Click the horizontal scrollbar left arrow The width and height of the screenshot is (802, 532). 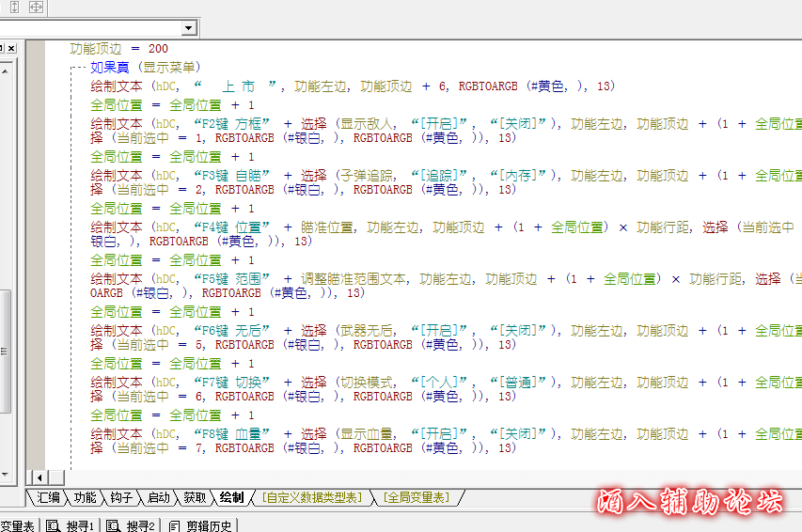click(x=39, y=477)
